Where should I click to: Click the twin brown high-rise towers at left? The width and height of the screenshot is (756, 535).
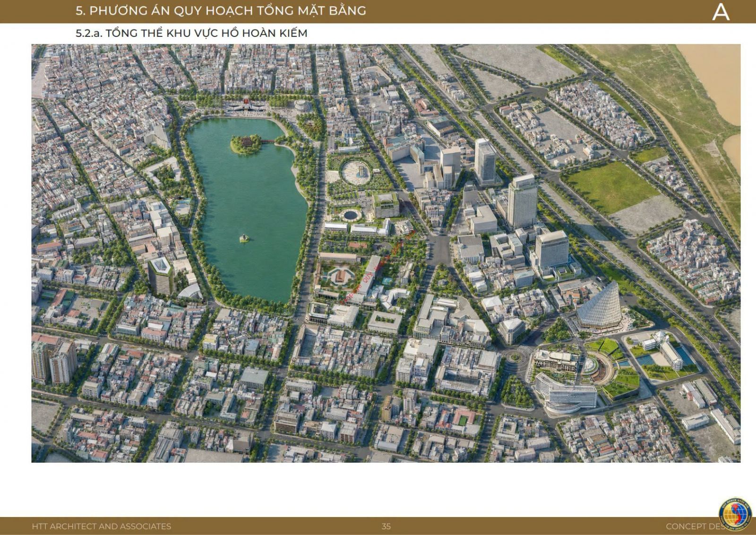point(54,362)
